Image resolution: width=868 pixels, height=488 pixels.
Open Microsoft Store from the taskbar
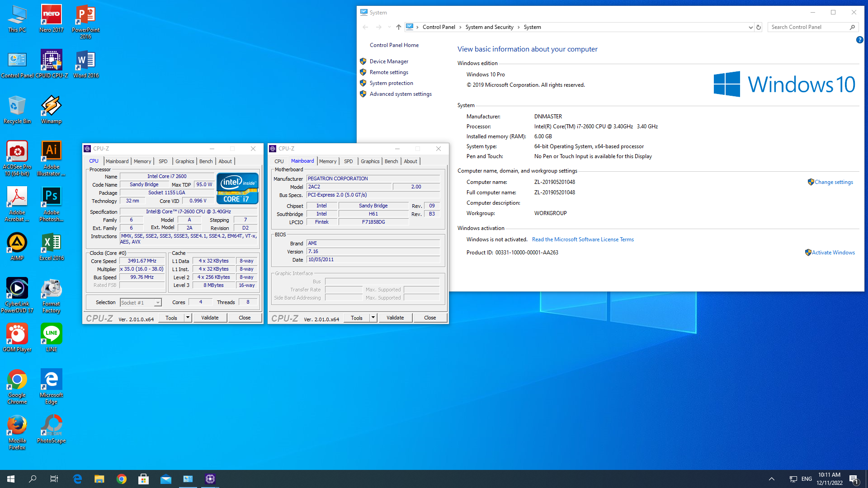[x=144, y=479]
